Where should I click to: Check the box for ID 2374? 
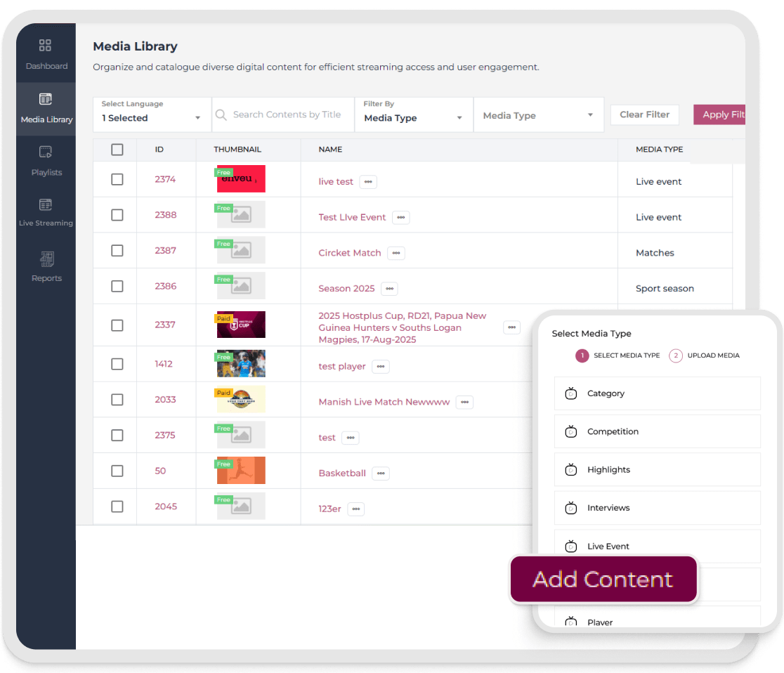click(x=117, y=180)
